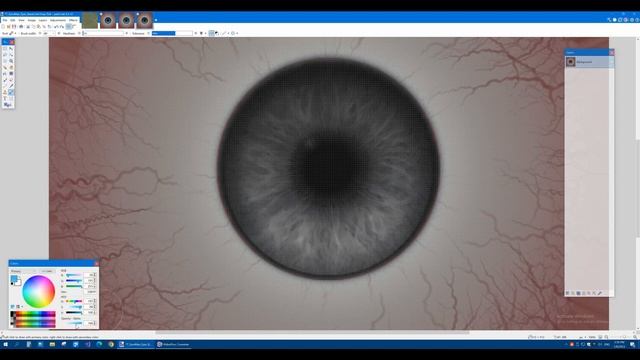The image size is (640, 360).
Task: Toggle the rulers toolbar button
Action: (x=74, y=27)
